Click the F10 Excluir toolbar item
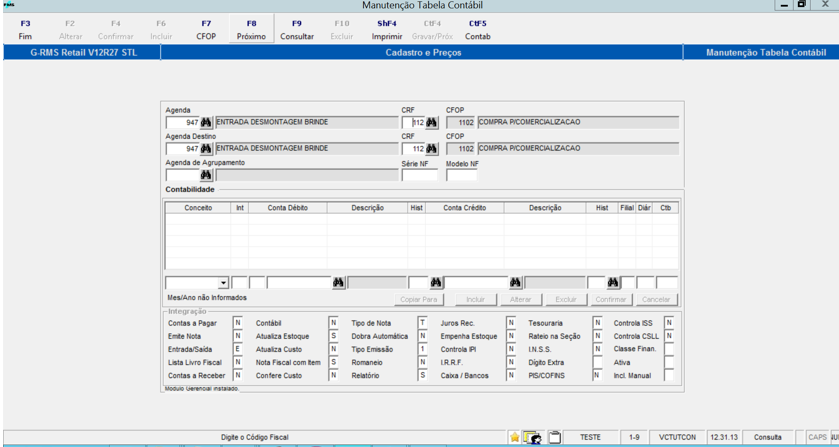839x447 pixels. click(342, 30)
